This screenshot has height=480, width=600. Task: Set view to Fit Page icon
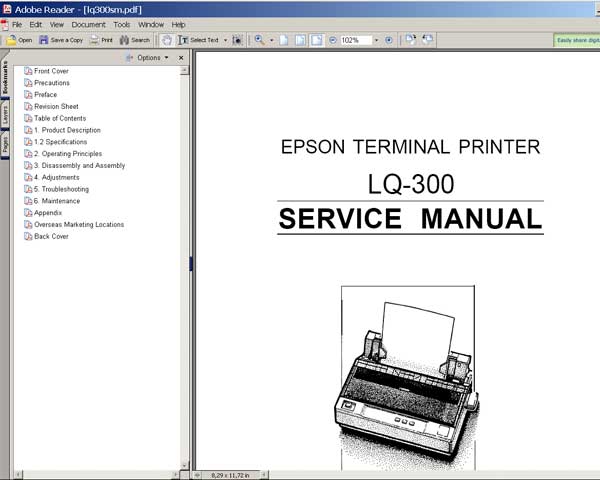tap(300, 40)
